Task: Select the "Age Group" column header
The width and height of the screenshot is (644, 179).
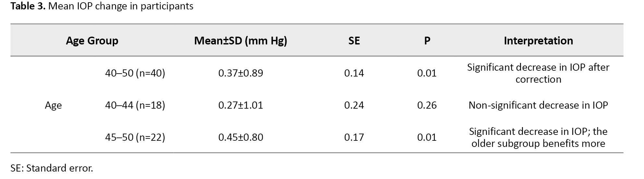Action: point(92,41)
